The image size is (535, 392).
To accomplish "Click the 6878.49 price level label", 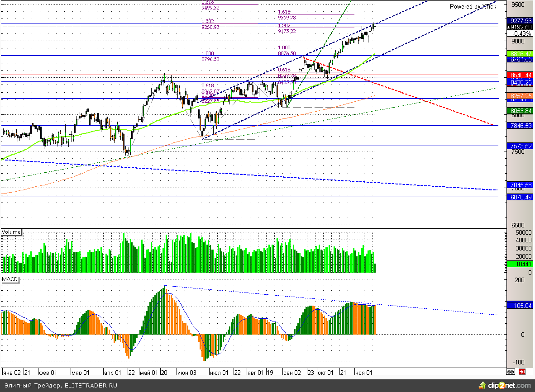I will (x=520, y=197).
